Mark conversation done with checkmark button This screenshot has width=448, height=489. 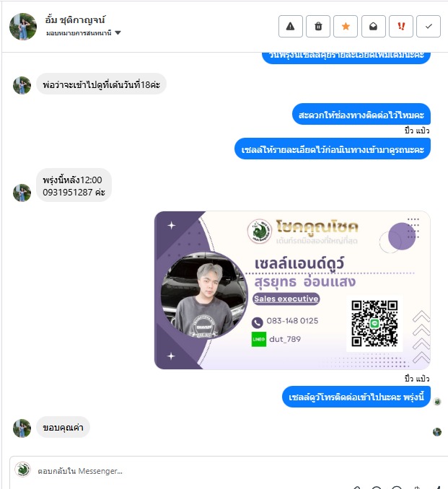click(429, 26)
